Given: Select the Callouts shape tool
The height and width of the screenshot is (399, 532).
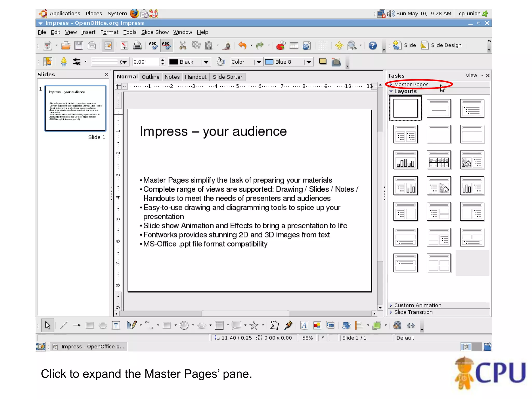Looking at the screenshot, I should point(236,325).
